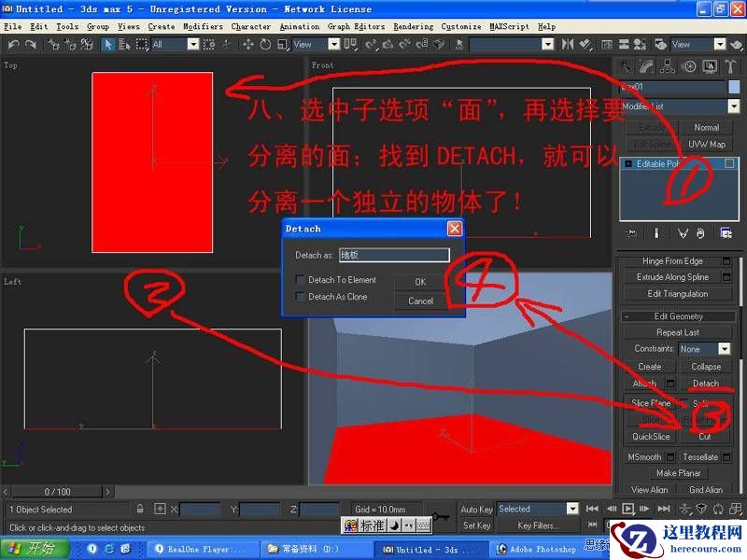This screenshot has height=560, width=747.
Task: Enable the Detach As Clone checkbox
Action: pyautogui.click(x=299, y=296)
